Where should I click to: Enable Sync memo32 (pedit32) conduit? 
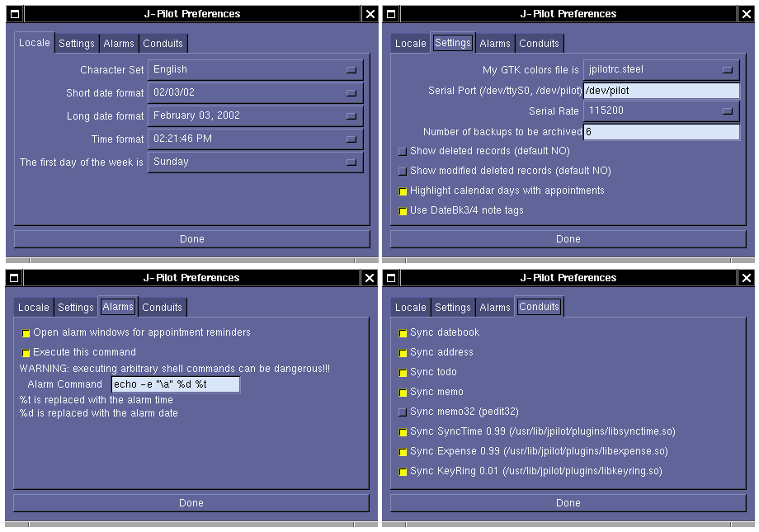coord(403,412)
